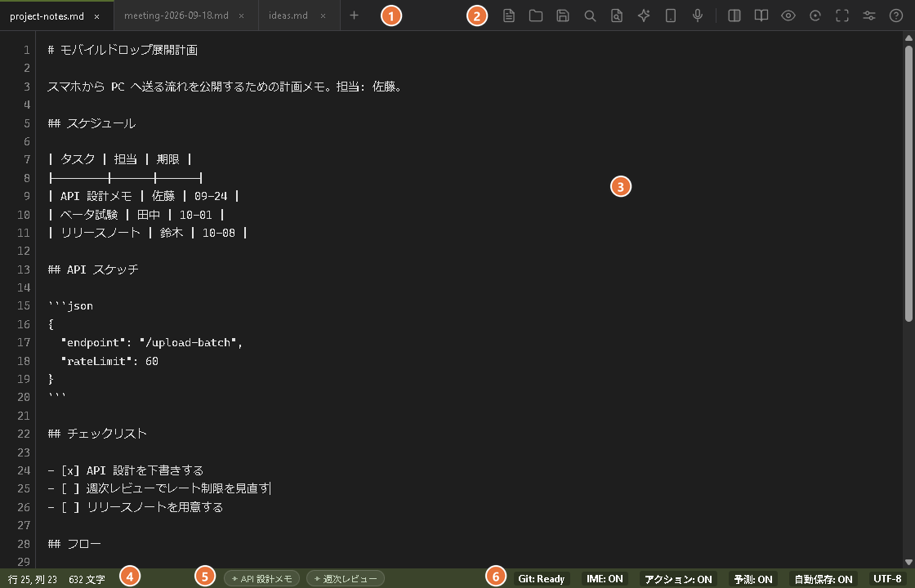The height and width of the screenshot is (588, 915).
Task: Click the API 設計メモ suggestion chip
Action: pyautogui.click(x=261, y=579)
